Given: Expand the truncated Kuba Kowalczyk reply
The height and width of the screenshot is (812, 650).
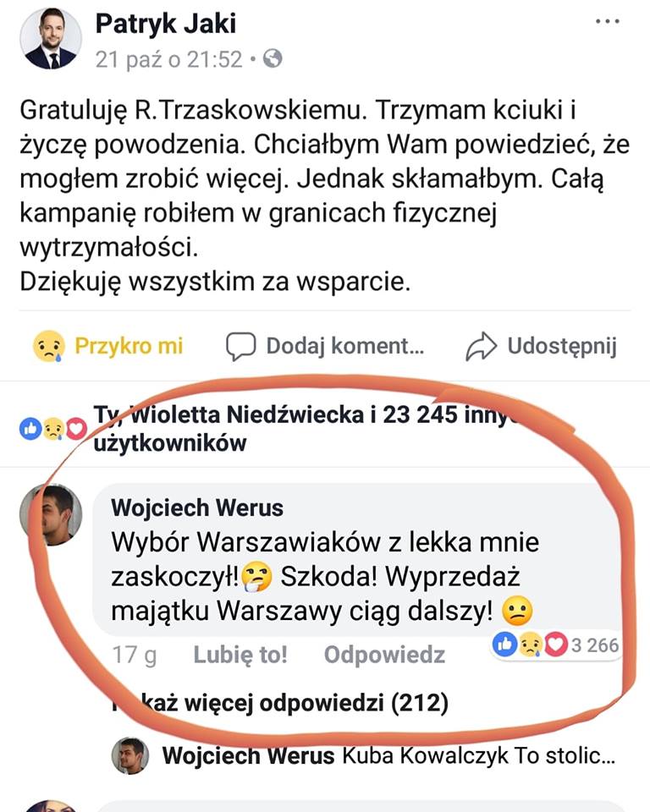Looking at the screenshot, I should click(388, 755).
